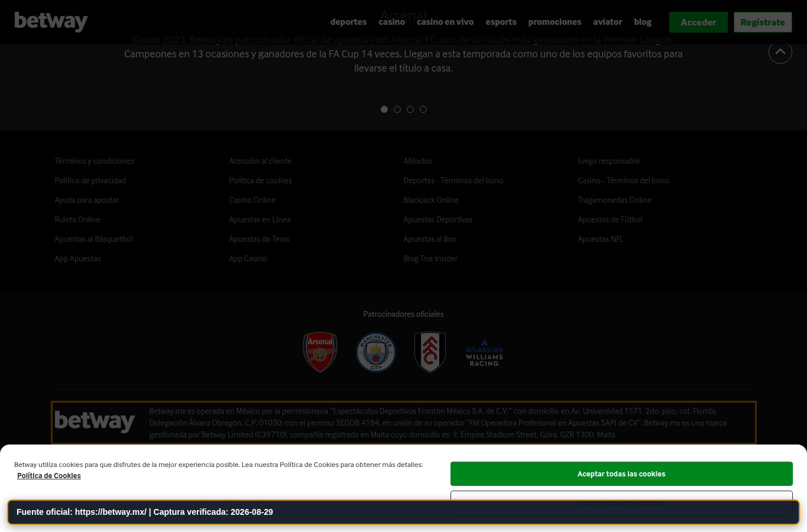This screenshot has width=807, height=532.
Task: Open Deportes - Términos del bono
Action: pyautogui.click(x=453, y=180)
